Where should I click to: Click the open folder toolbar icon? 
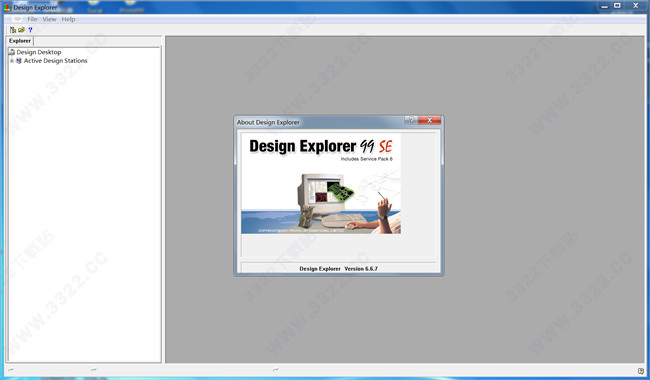coord(22,30)
